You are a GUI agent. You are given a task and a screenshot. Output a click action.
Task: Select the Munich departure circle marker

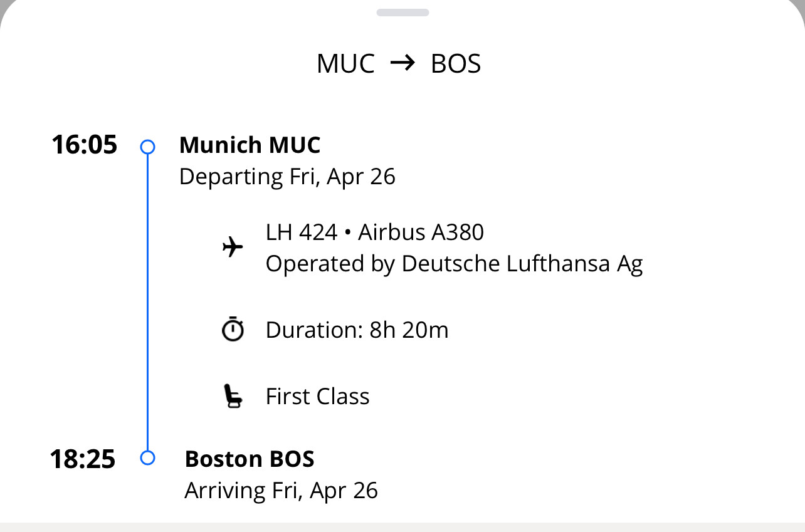click(x=147, y=147)
